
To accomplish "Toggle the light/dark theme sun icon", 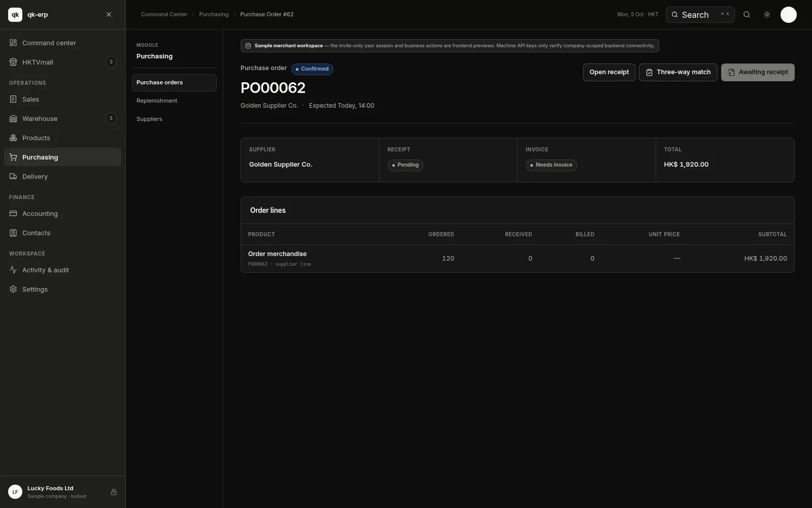I will pos(767,15).
